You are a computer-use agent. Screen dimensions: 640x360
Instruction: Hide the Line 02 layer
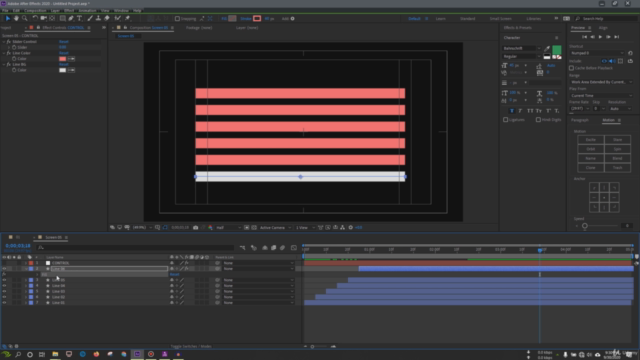(x=4, y=297)
